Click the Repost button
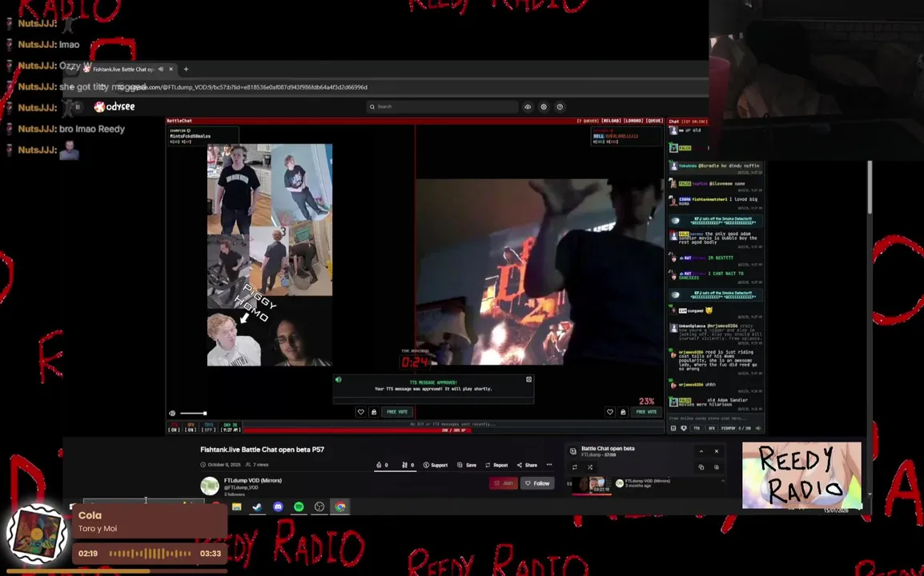 click(x=496, y=465)
